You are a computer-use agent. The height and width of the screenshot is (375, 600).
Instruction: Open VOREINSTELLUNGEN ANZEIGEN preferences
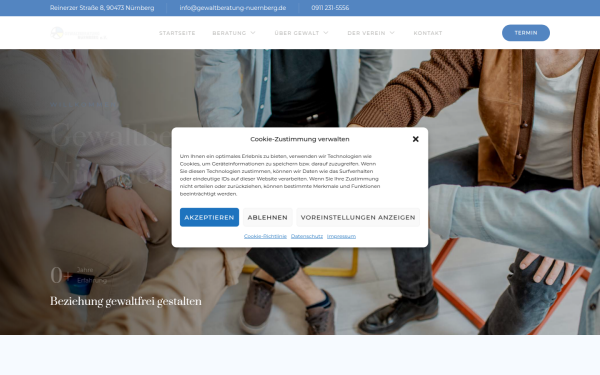(358, 217)
